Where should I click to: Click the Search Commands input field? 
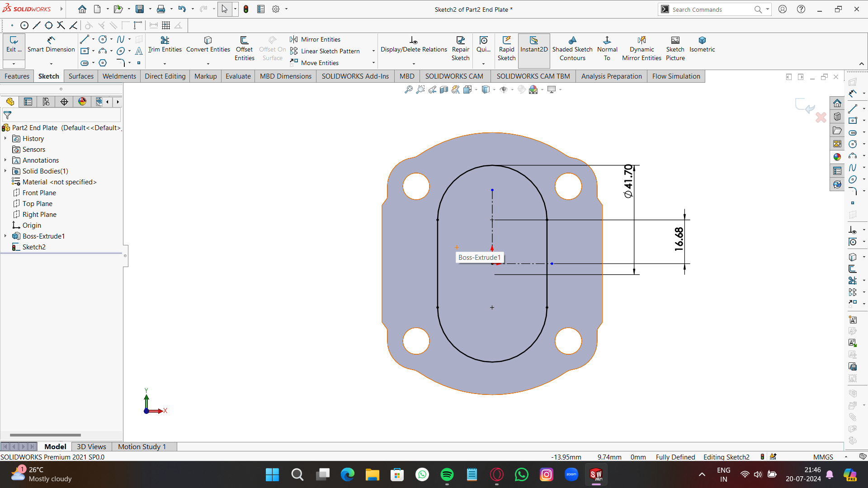point(712,9)
